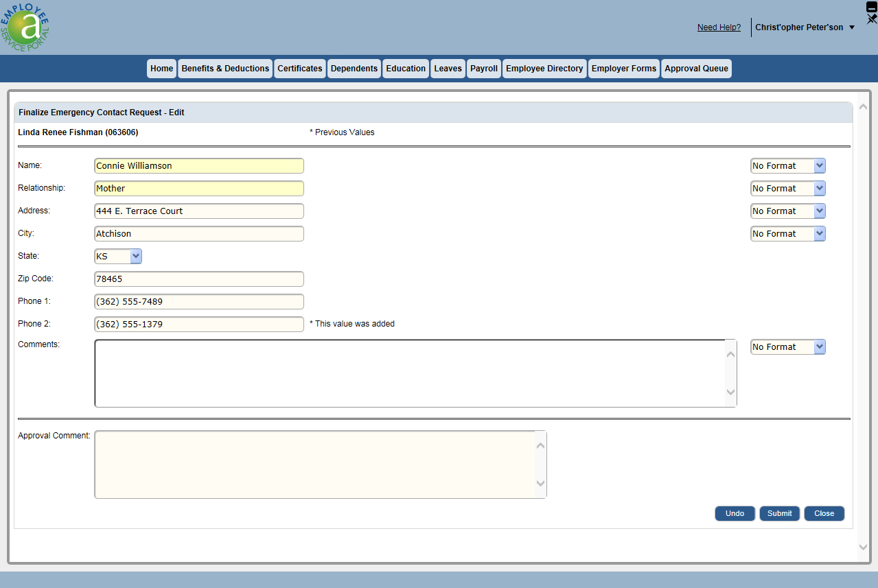Click the Comments box scroll-down arrow
The image size is (878, 588).
click(730, 392)
